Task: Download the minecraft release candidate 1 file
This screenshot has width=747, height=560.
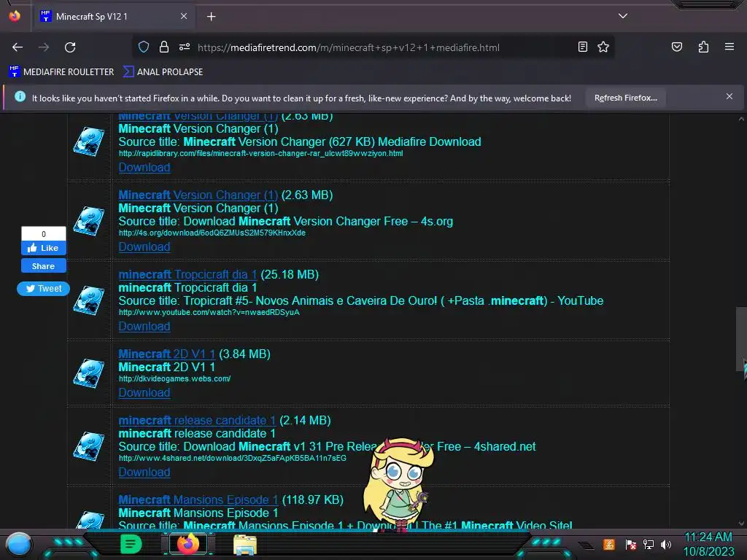Action: pyautogui.click(x=144, y=472)
